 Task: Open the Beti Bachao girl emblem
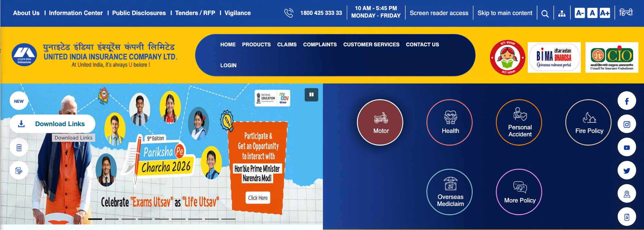pos(507,58)
